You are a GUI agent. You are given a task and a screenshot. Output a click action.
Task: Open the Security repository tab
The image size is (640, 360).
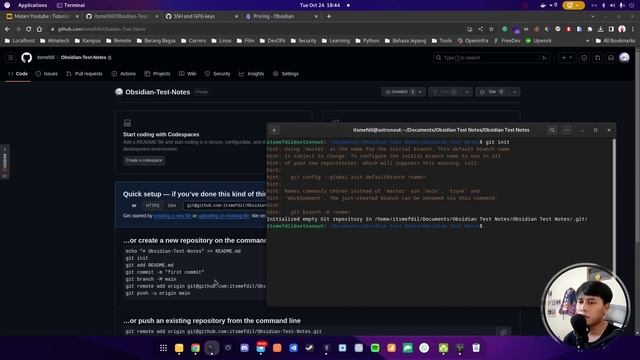pos(218,74)
